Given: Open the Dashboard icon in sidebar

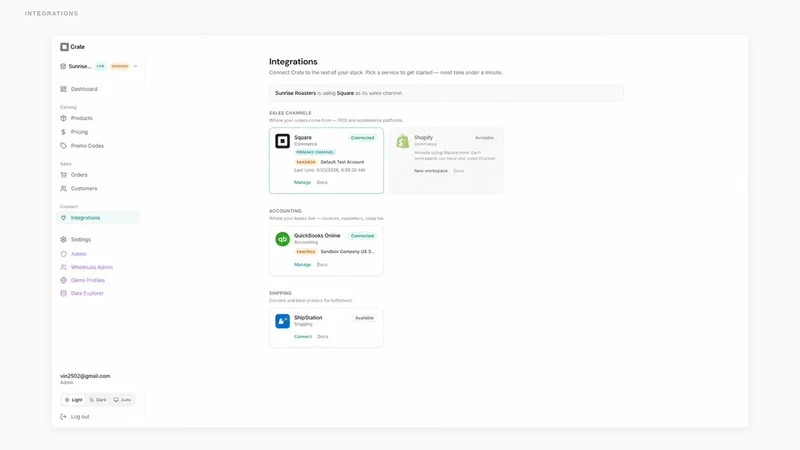Looking at the screenshot, I should [x=63, y=89].
